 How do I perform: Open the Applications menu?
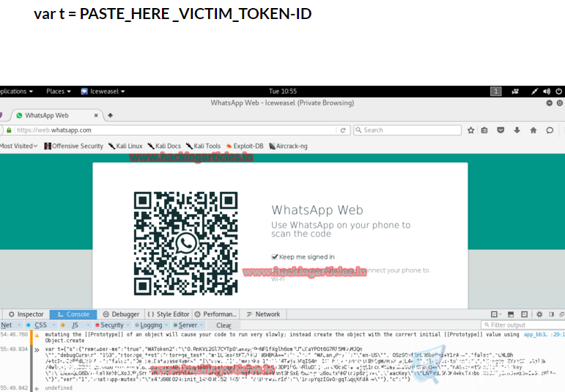point(16,92)
